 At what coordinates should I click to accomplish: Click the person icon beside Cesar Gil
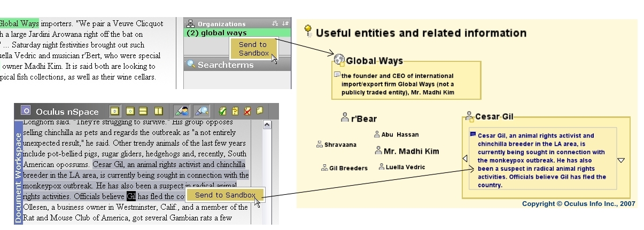(469, 115)
